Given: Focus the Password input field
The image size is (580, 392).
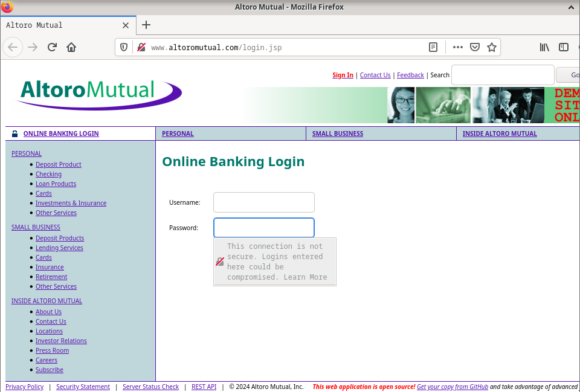Looking at the screenshot, I should tap(264, 228).
